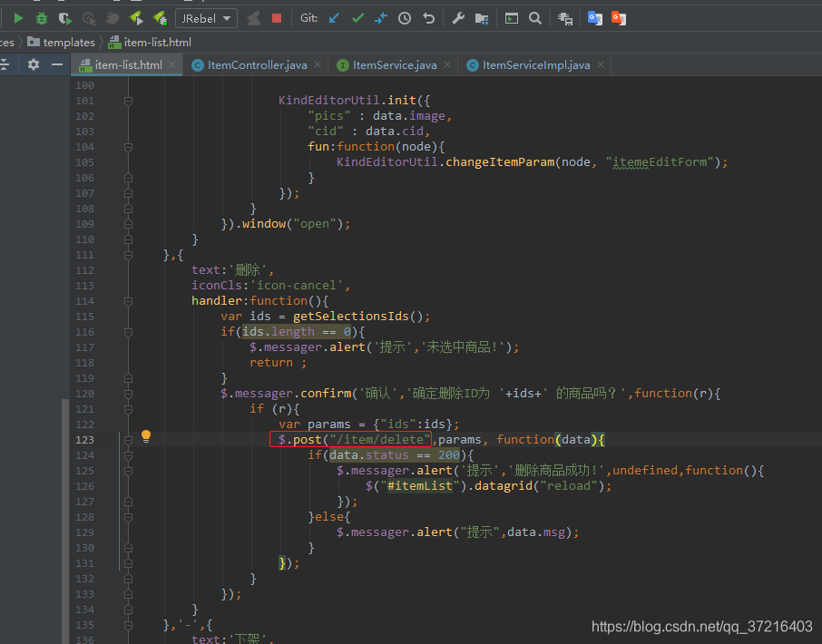This screenshot has width=822, height=644.
Task: Click line number 123 in the gutter
Action: click(x=85, y=440)
